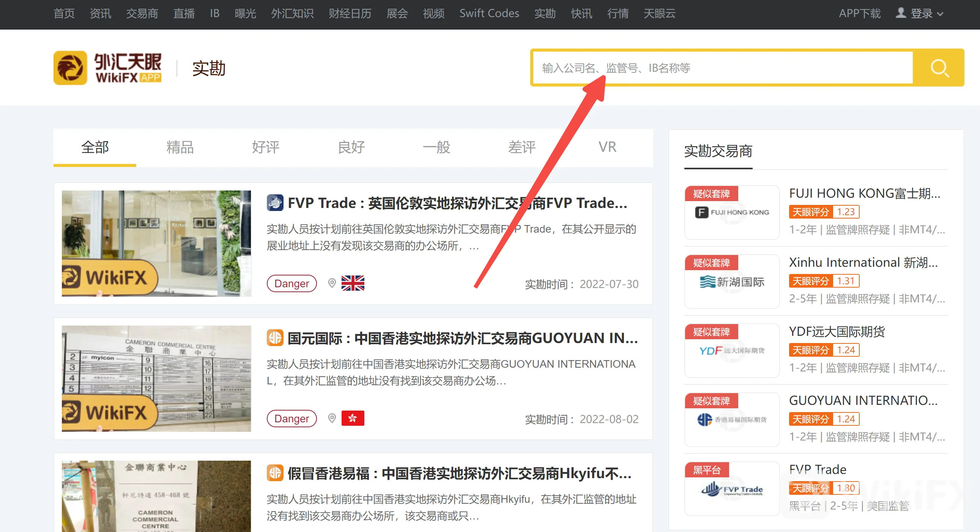Viewport: 980px width, 532px height.
Task: Switch to the VR tab
Action: tap(607, 147)
